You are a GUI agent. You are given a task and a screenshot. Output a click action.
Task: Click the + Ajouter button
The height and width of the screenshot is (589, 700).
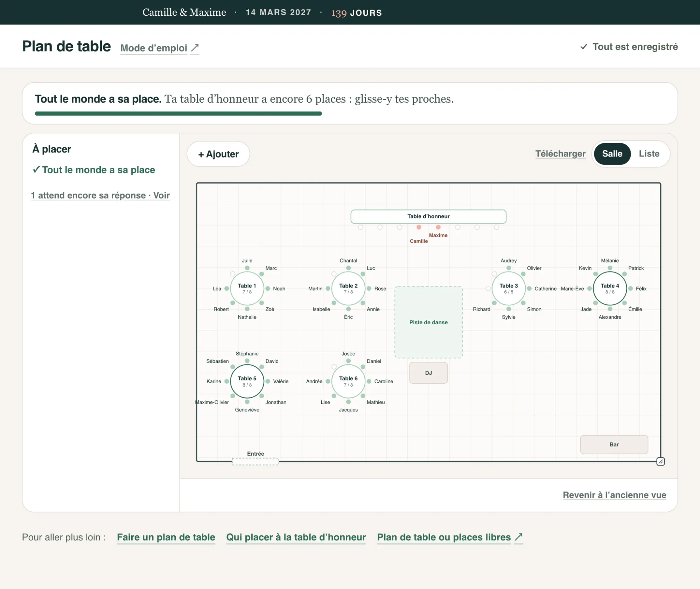point(218,154)
